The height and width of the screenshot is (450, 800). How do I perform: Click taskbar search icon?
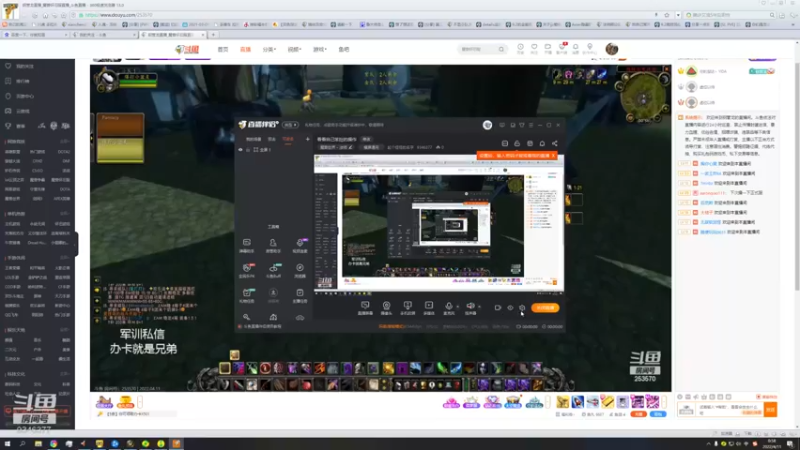22,444
